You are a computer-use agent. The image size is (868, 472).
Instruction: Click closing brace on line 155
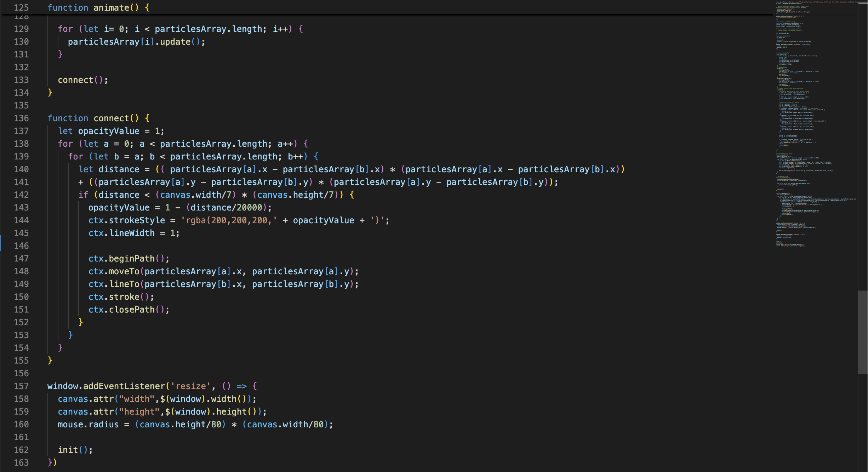[x=50, y=361]
